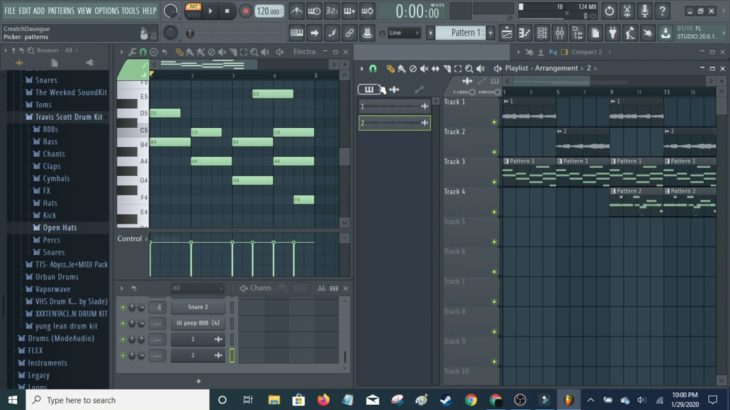
Task: Open the Control lane selector
Action: pos(133,238)
